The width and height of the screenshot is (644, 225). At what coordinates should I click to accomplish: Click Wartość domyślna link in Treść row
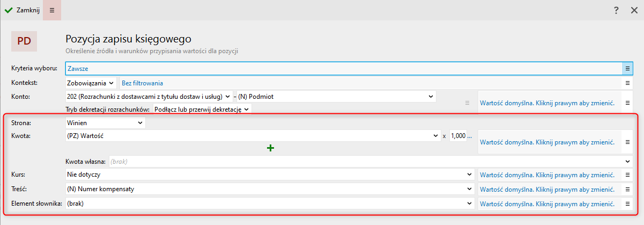pyautogui.click(x=547, y=189)
